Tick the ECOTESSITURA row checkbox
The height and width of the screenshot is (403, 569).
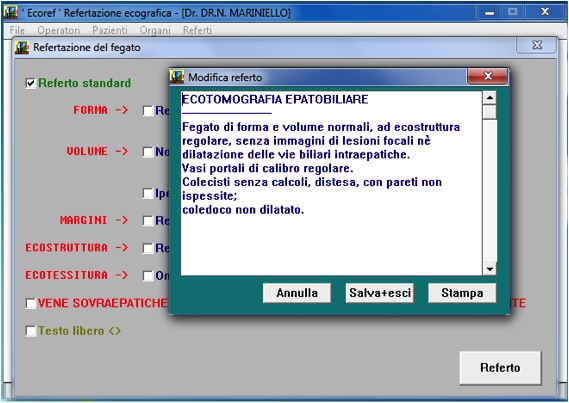point(148,276)
